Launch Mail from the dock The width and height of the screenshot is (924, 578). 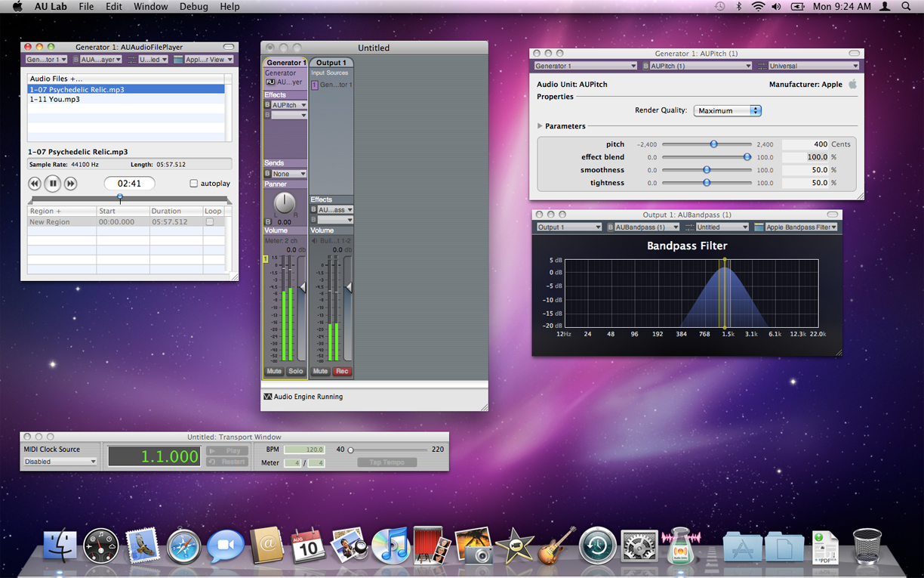coord(143,545)
